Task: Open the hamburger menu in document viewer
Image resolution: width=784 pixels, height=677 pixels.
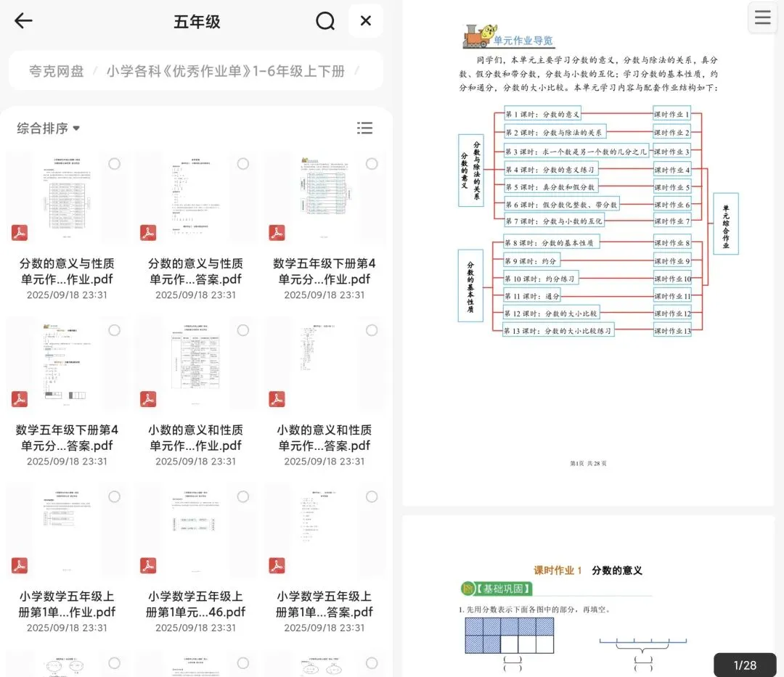Action: coord(762,17)
